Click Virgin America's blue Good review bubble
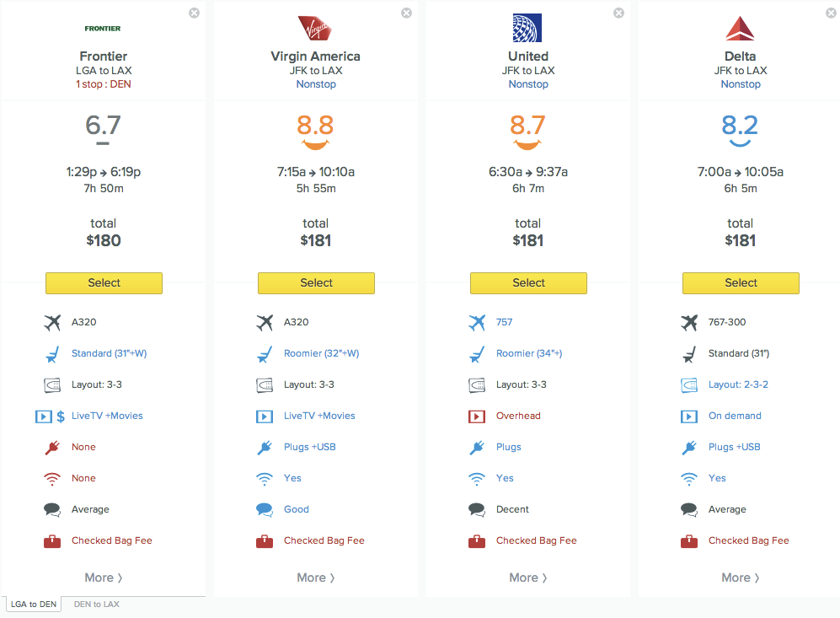 pyautogui.click(x=265, y=510)
